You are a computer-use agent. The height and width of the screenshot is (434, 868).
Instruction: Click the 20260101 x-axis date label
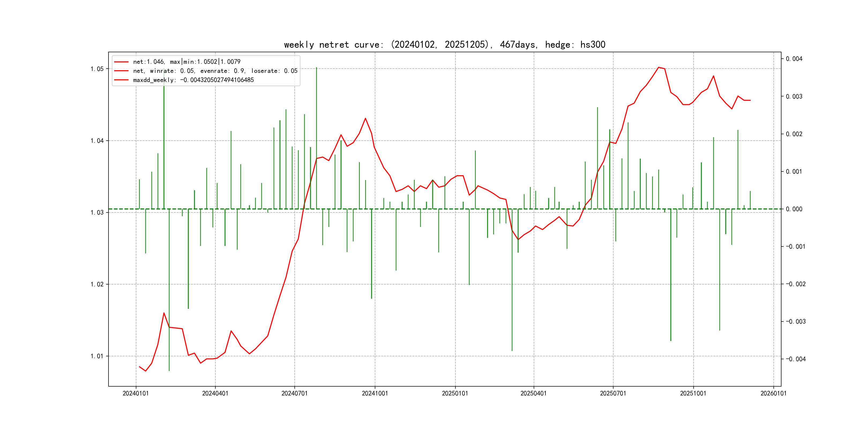[x=773, y=394]
